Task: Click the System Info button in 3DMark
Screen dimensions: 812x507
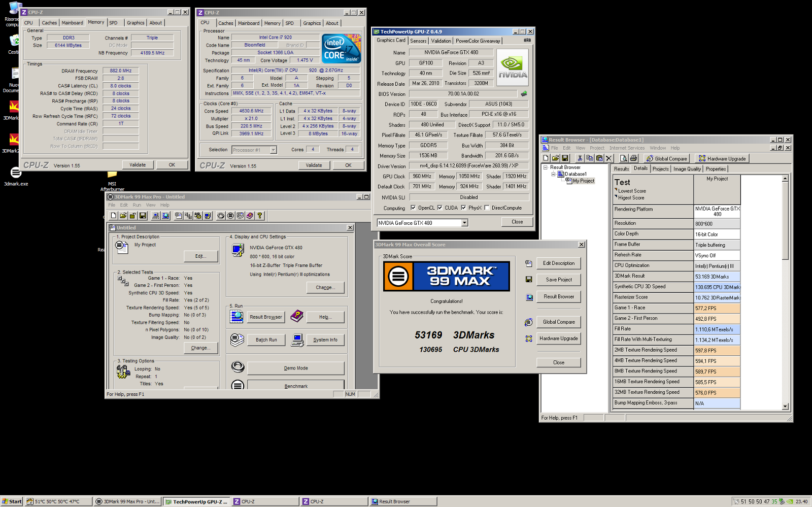Action: coord(325,340)
